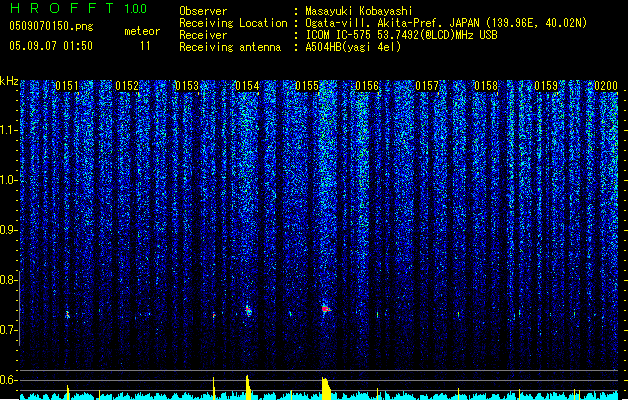
Task: Click the 1.1 kHz axis tick label
Action: 9,130
